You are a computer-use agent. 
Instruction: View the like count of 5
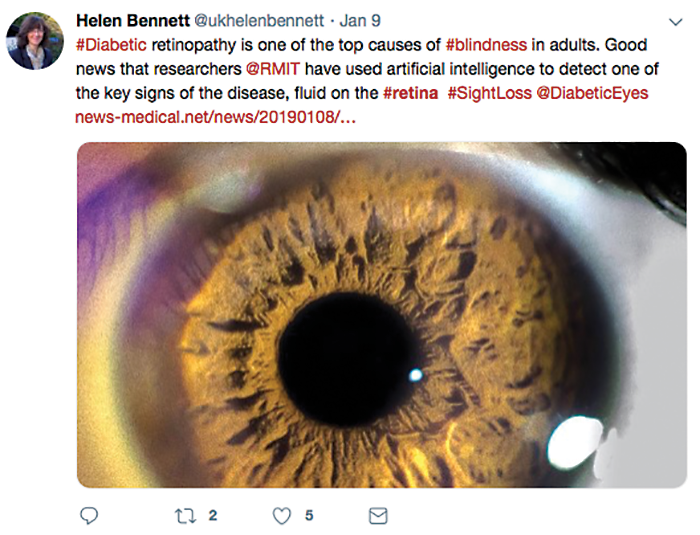point(309,516)
